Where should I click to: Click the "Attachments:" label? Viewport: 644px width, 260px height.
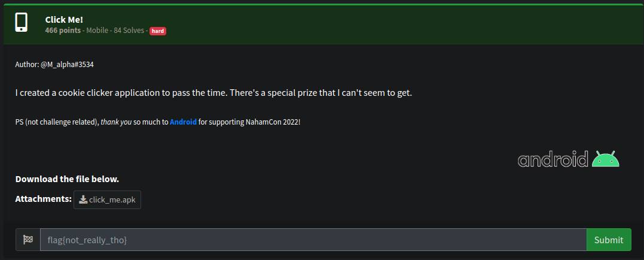43,198
